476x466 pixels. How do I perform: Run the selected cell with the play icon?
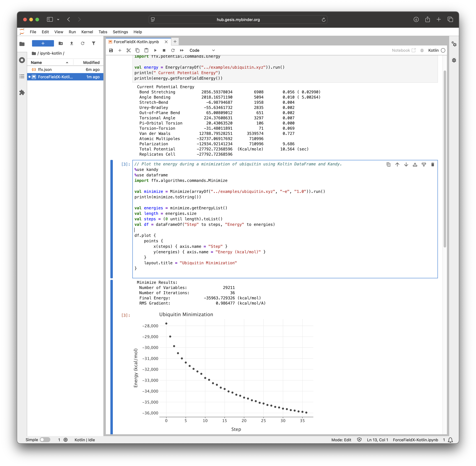[x=155, y=50]
